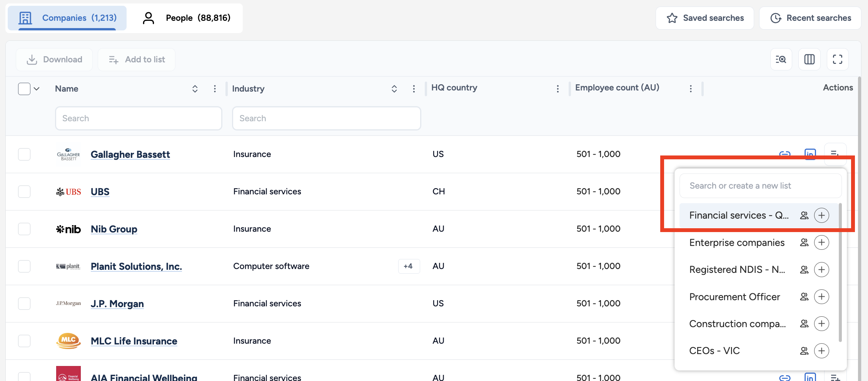The image size is (868, 381).
Task: Select the UBS row checkbox
Action: tap(24, 192)
